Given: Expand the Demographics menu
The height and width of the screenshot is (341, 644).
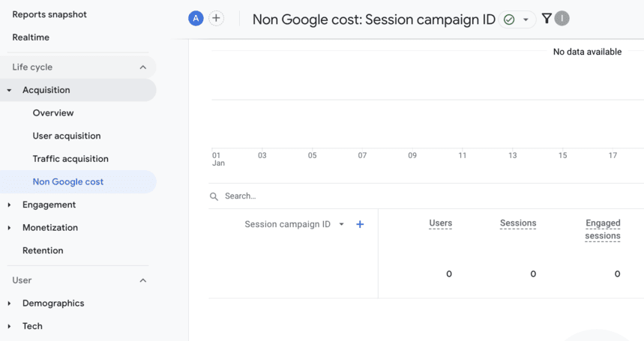Looking at the screenshot, I should [x=52, y=304].
